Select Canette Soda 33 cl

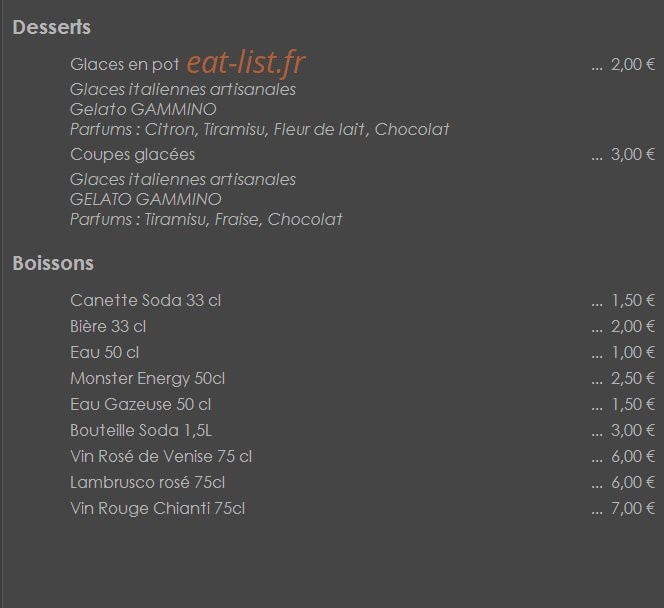point(146,301)
